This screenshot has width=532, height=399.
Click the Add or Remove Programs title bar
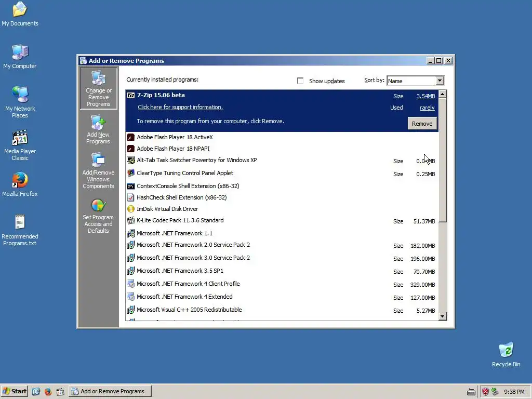(251, 61)
